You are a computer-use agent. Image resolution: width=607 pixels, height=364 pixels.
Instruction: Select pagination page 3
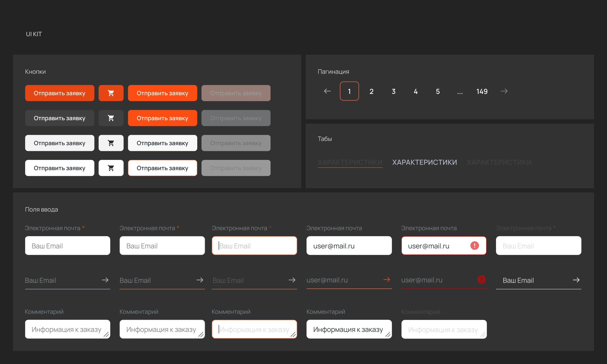[393, 91]
